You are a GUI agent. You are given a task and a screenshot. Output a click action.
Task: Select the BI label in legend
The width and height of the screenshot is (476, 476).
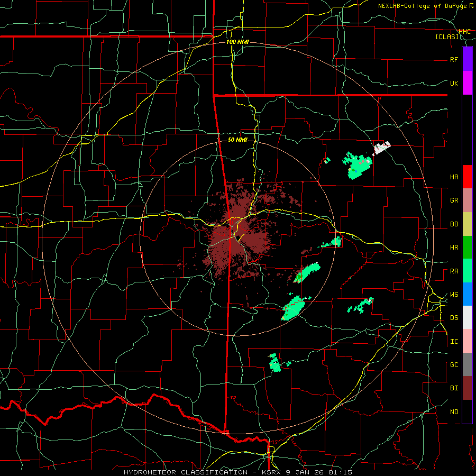pos(454,388)
